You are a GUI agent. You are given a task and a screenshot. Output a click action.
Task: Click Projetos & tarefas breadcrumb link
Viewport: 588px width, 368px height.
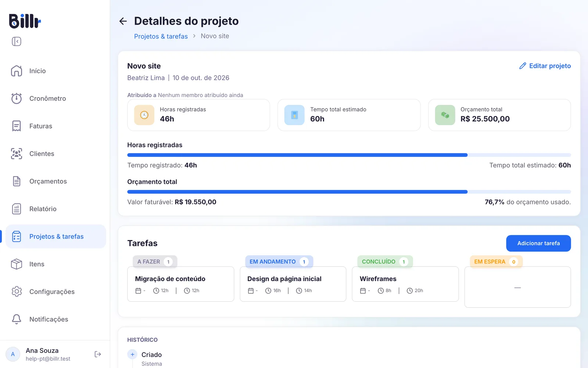point(161,36)
